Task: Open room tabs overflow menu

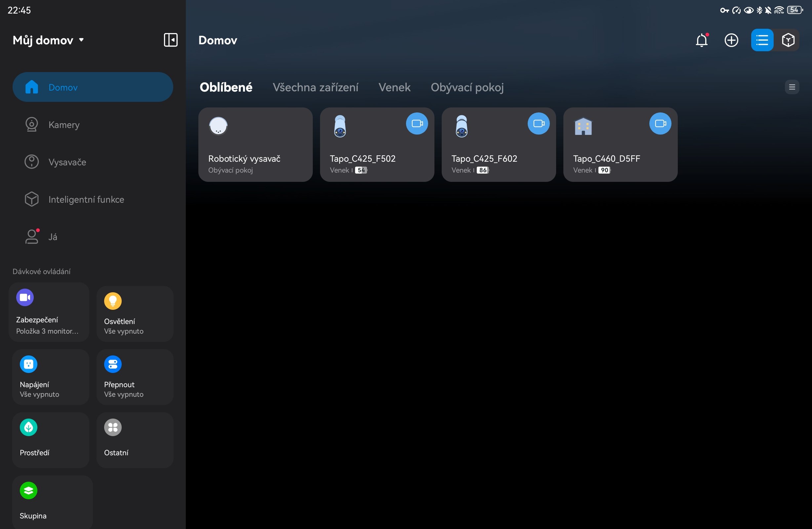Action: [792, 87]
